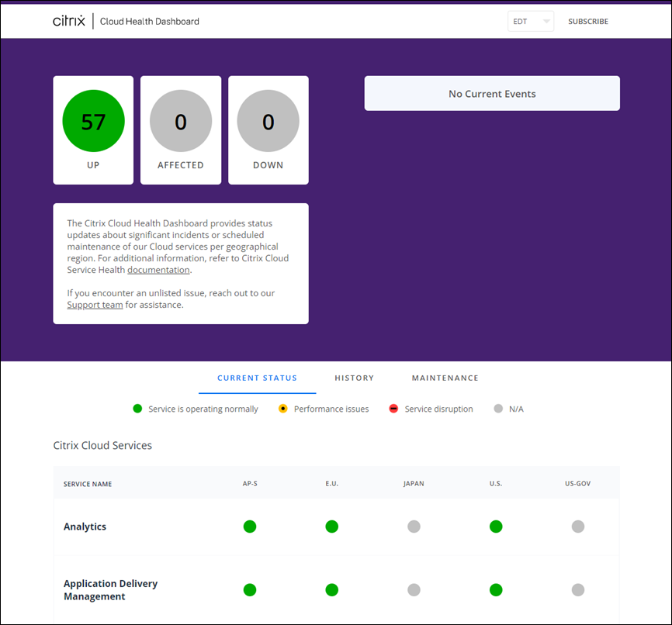The image size is (672, 625).
Task: Click the No Current Events banner
Action: click(492, 94)
